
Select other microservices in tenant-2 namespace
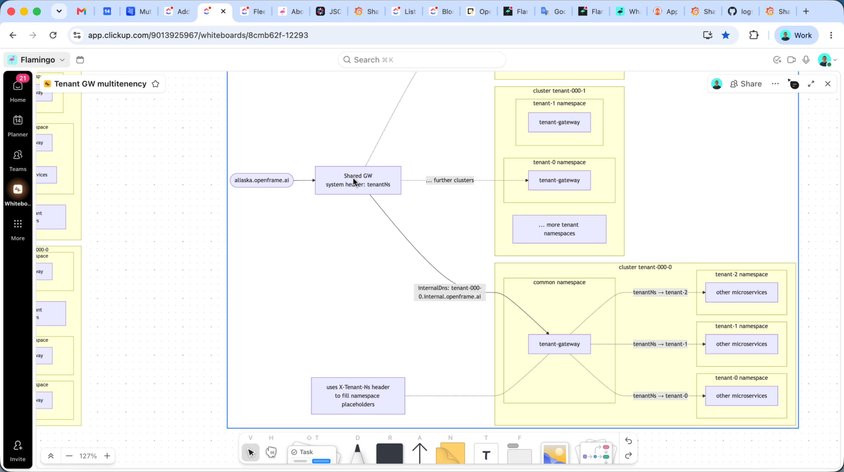point(741,292)
